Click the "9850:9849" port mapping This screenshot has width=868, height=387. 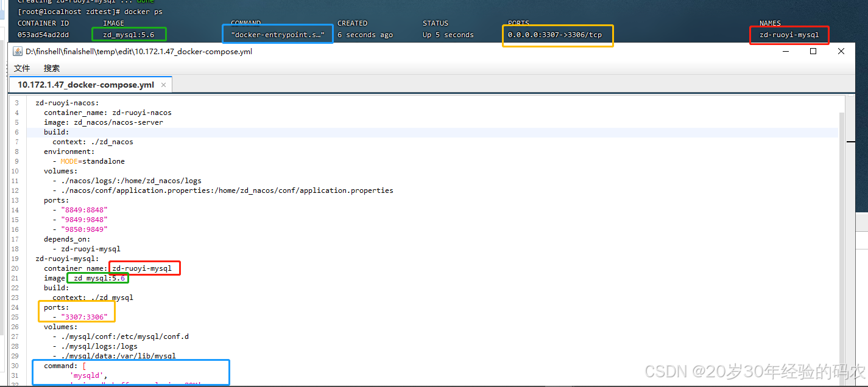point(84,229)
